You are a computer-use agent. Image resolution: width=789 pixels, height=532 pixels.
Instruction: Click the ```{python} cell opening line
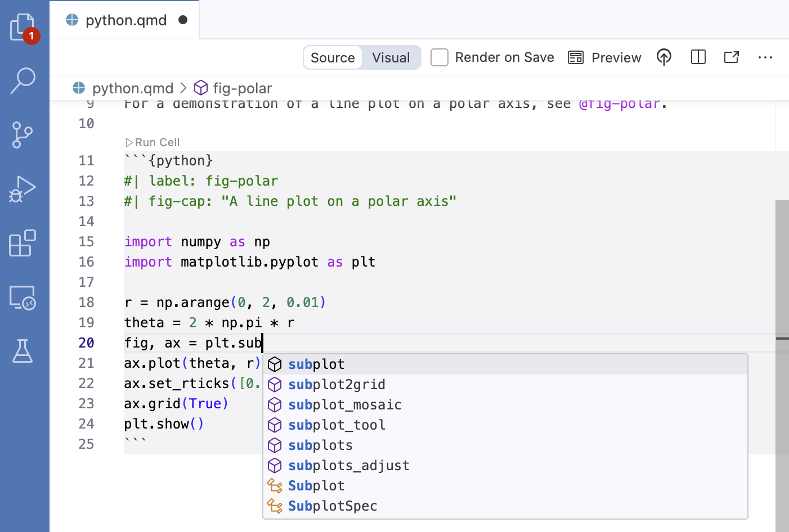coord(169,161)
